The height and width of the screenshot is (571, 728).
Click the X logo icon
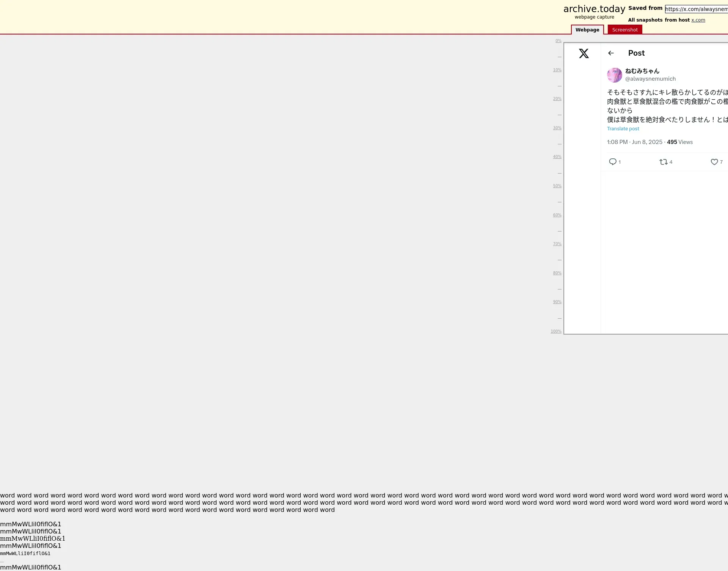(584, 53)
